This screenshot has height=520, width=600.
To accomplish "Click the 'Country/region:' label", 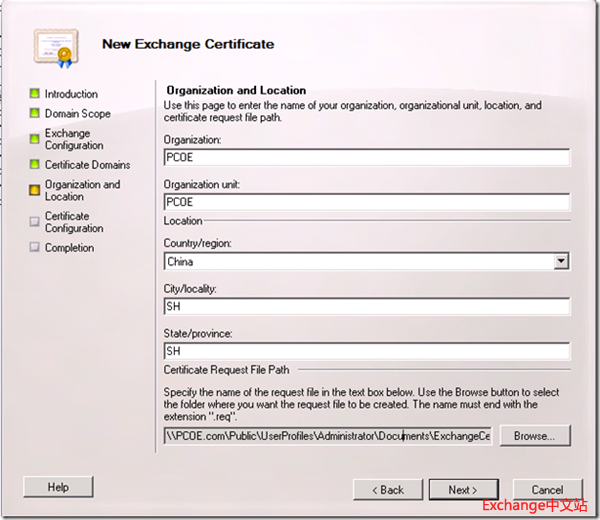I will (x=197, y=243).
